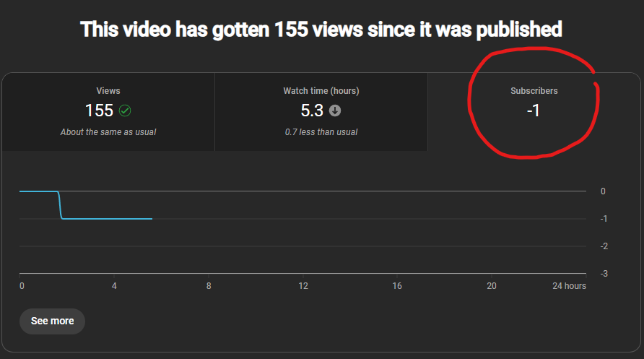This screenshot has height=359, width=644.
Task: Click the green checkmark icon beside 155
Action: (125, 111)
